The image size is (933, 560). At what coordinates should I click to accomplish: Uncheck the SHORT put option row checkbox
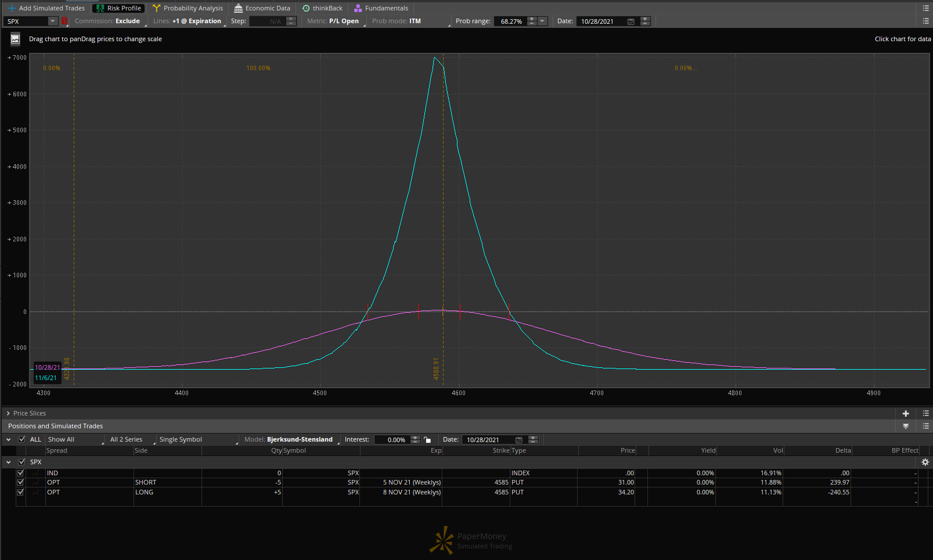(x=20, y=482)
